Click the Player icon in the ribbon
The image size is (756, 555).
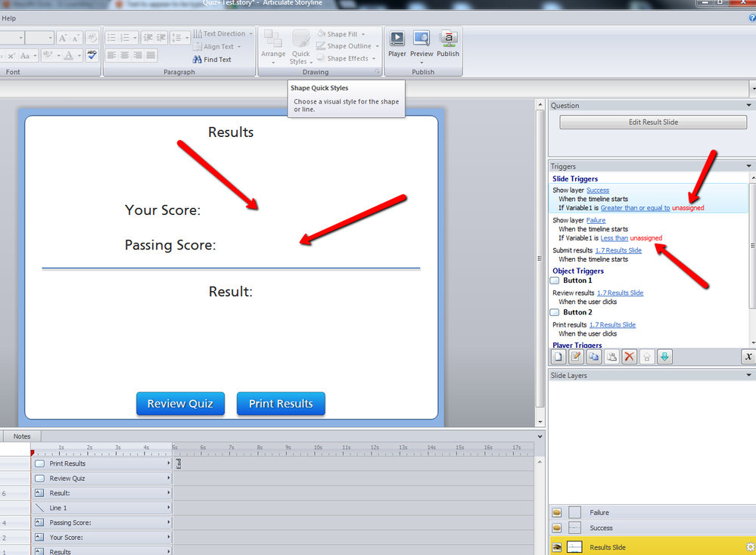397,43
